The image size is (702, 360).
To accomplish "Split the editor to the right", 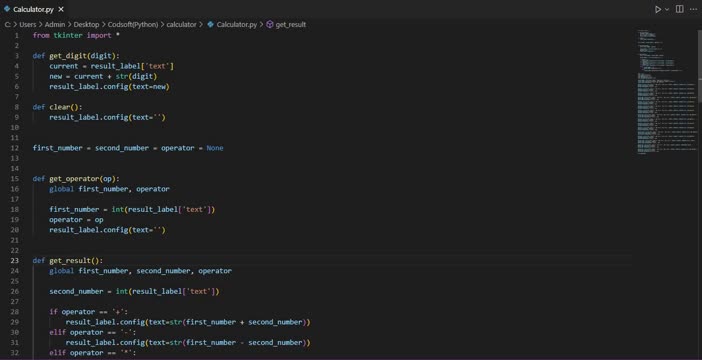I will point(680,9).
